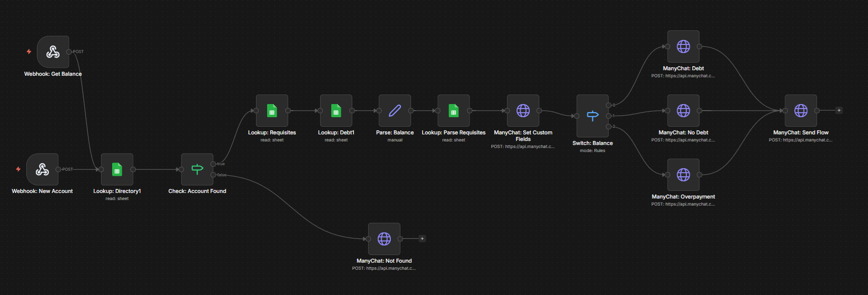The image size is (868, 295).
Task: Click the ManyChat: Debt output connector
Action: click(x=699, y=46)
